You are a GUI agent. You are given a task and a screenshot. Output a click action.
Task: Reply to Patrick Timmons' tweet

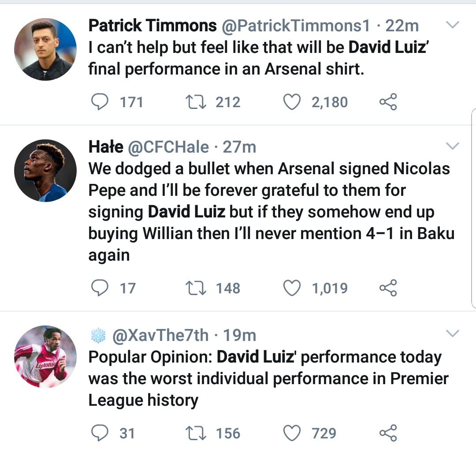pyautogui.click(x=100, y=102)
